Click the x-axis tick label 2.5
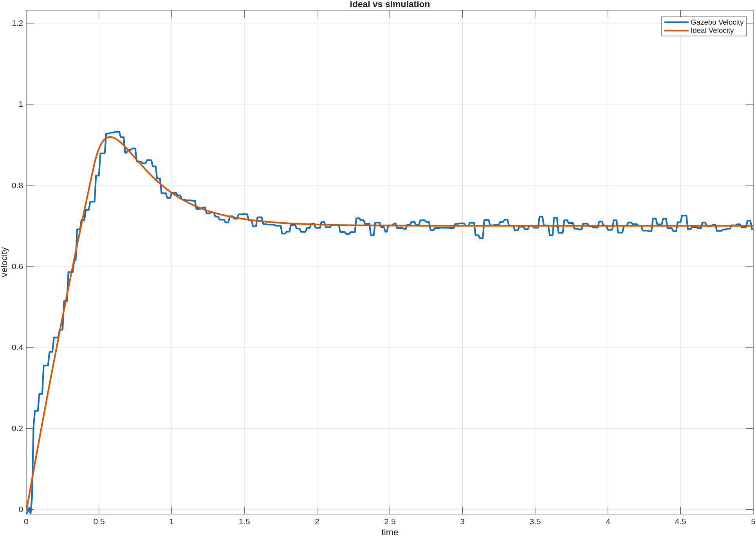The height and width of the screenshot is (536, 756). click(390, 522)
